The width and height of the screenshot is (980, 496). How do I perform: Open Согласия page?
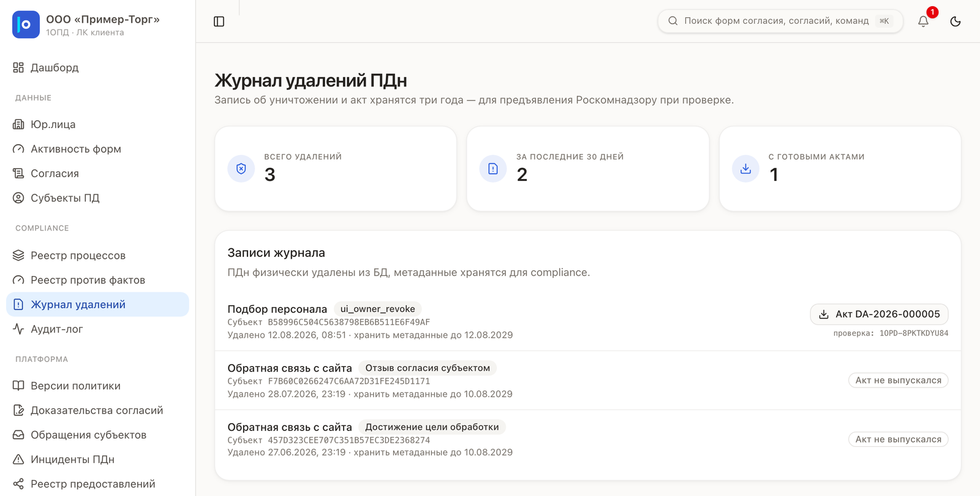tap(97, 174)
